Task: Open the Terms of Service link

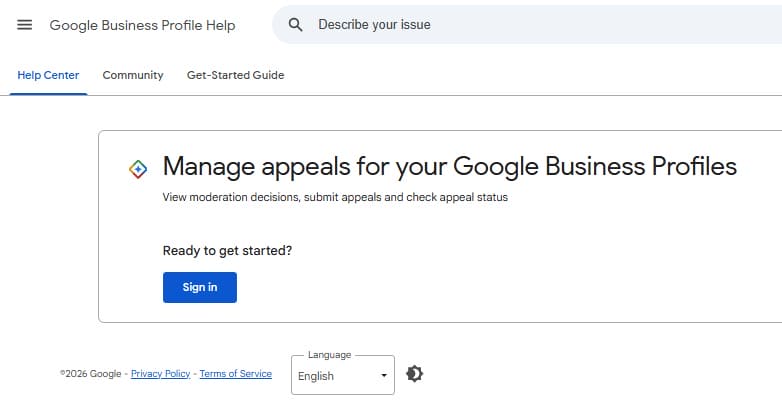Action: point(235,374)
